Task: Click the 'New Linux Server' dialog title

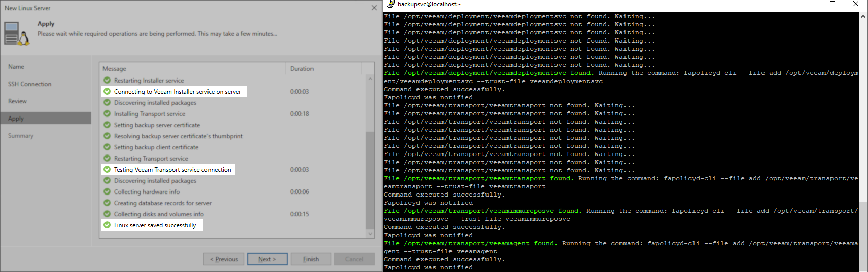Action: [x=27, y=8]
